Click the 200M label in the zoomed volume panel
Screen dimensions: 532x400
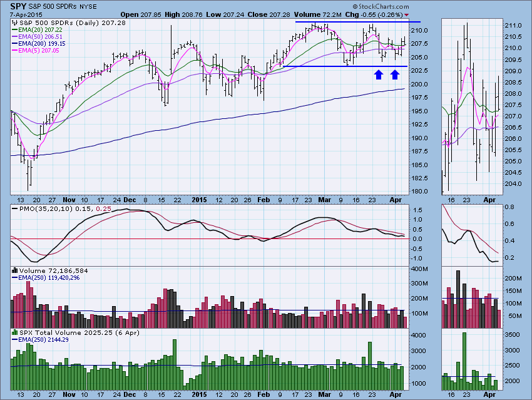(x=513, y=278)
